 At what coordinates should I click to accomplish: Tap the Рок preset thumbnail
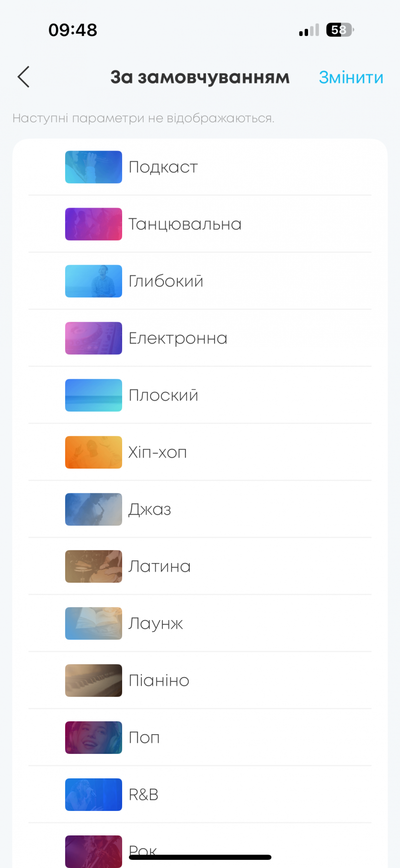(x=93, y=851)
